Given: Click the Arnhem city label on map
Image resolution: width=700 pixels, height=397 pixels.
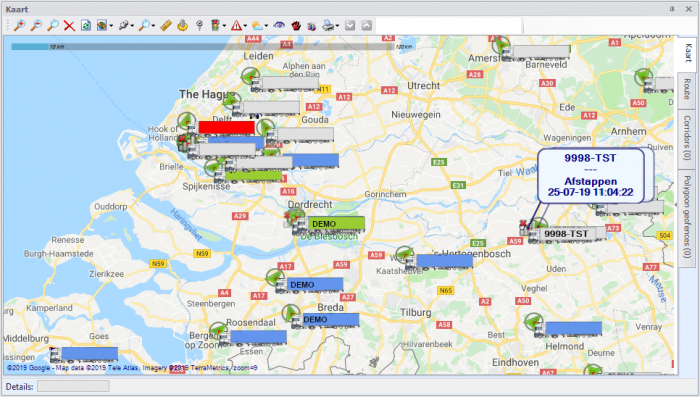Looking at the screenshot, I should point(629,131).
